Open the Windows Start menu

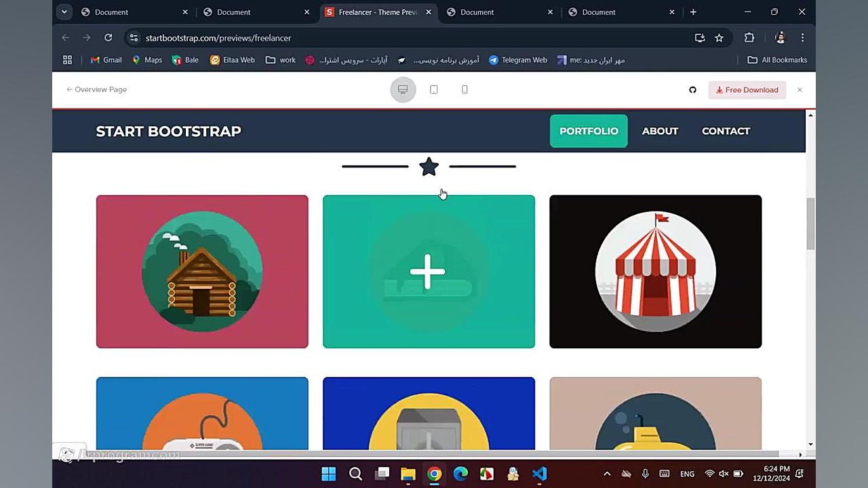(329, 474)
